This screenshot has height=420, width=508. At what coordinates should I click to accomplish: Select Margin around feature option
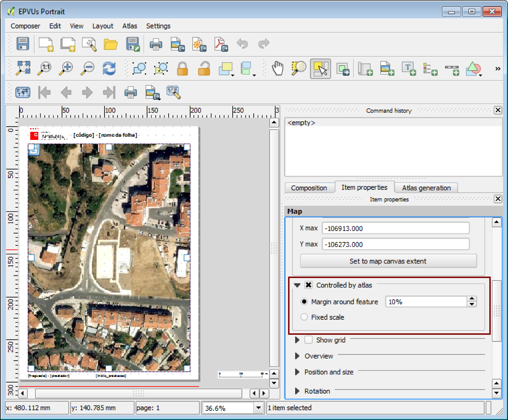(x=304, y=302)
